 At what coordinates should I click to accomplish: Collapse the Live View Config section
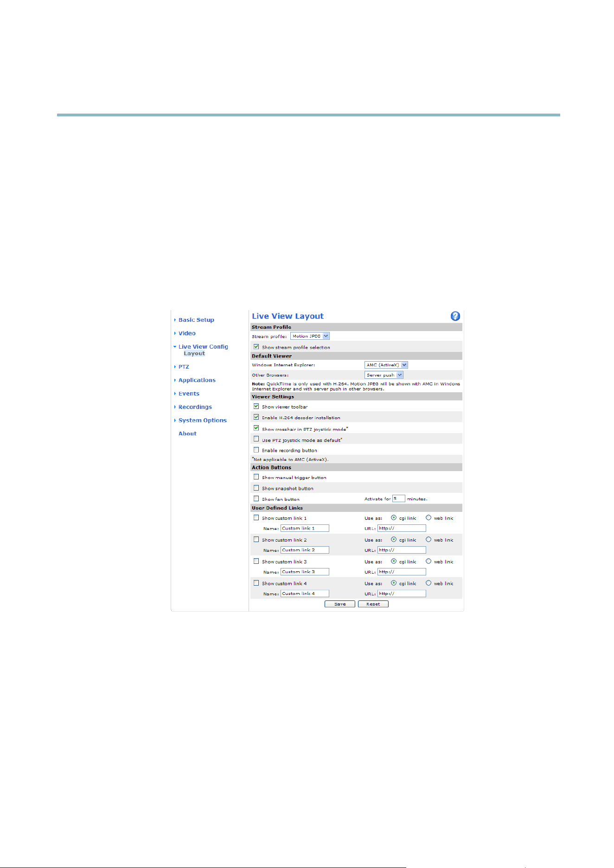click(203, 347)
